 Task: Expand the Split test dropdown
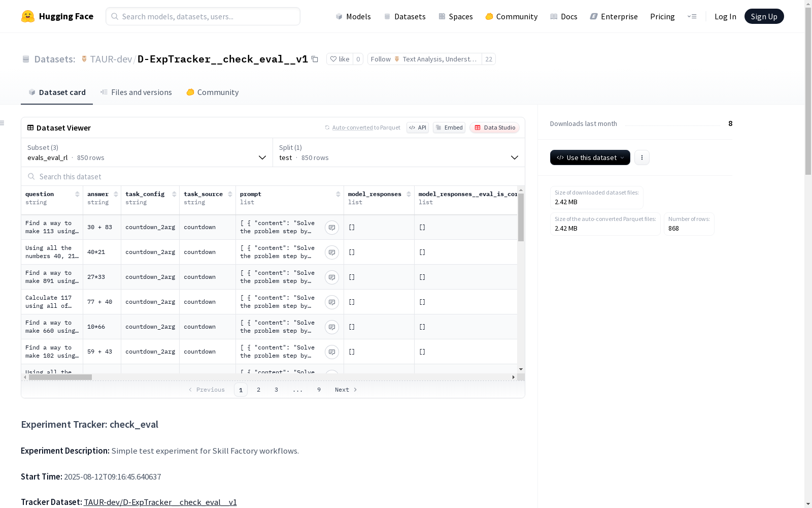coord(398,152)
